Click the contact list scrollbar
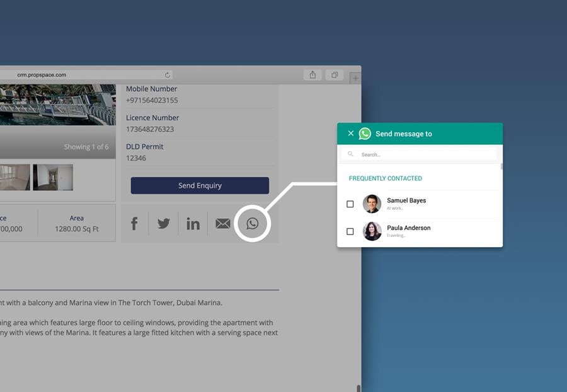The image size is (567, 392). point(501,166)
